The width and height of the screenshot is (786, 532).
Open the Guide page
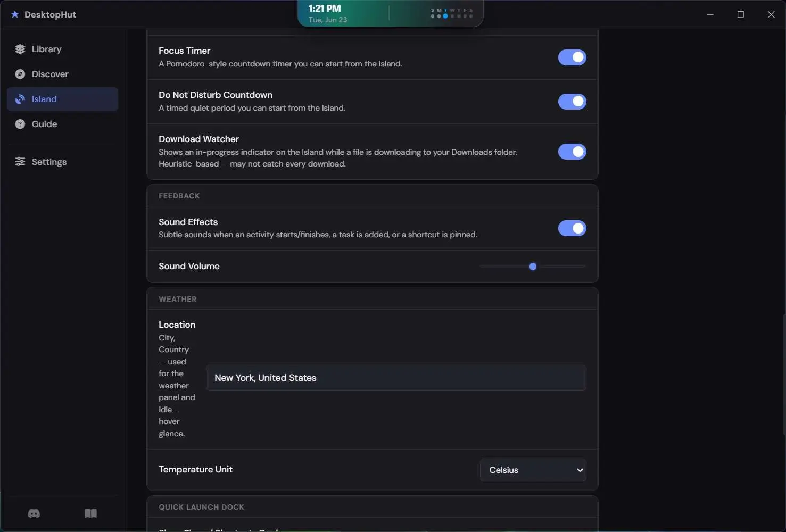click(x=63, y=124)
